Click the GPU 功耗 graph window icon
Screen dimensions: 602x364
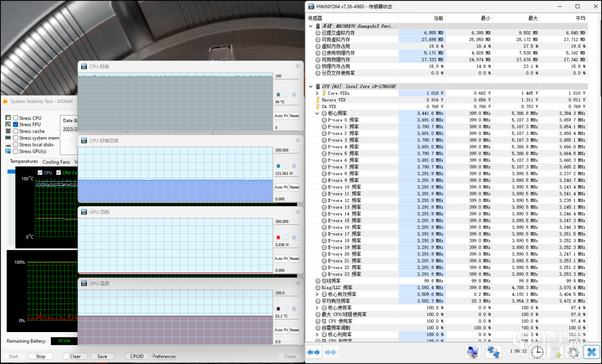point(84,212)
